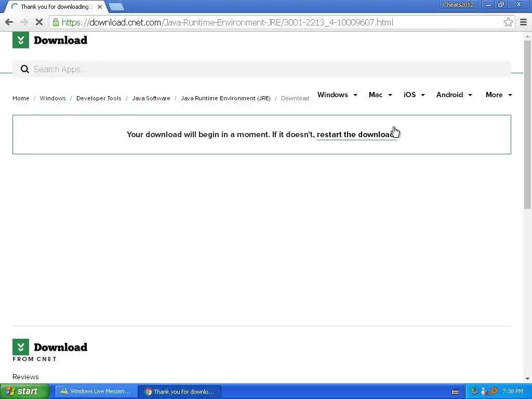Click the footer Download from CNET logo
This screenshot has height=399, width=532.
coord(50,350)
